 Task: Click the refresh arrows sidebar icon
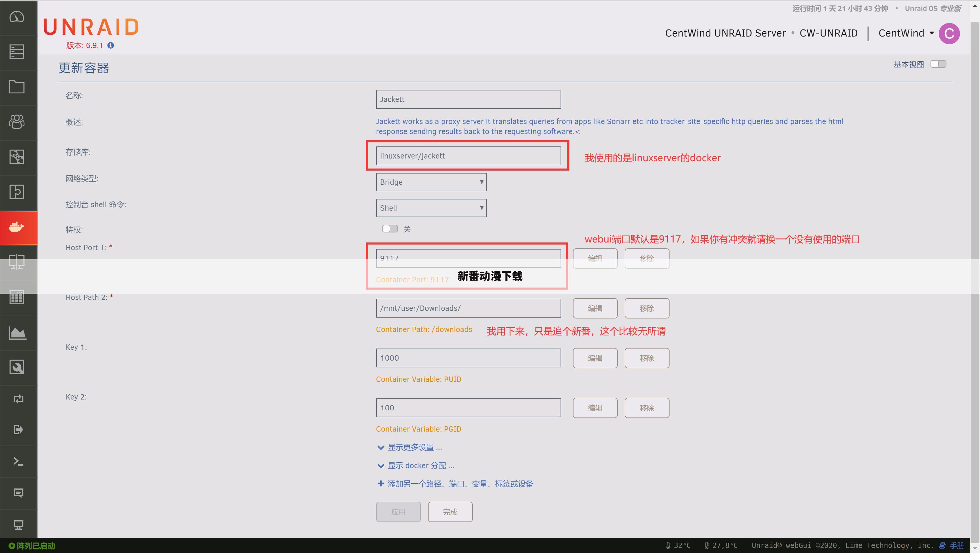click(x=18, y=399)
